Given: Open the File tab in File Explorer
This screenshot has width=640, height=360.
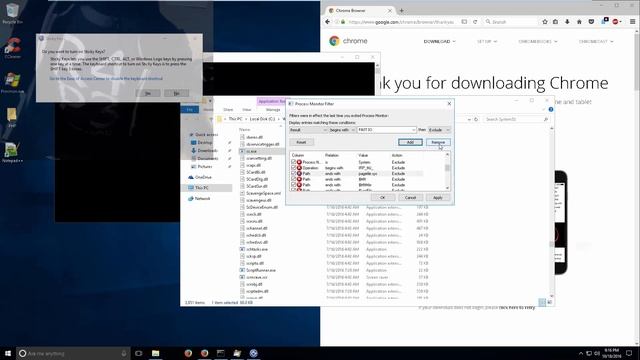Looking at the screenshot, I should [190, 109].
